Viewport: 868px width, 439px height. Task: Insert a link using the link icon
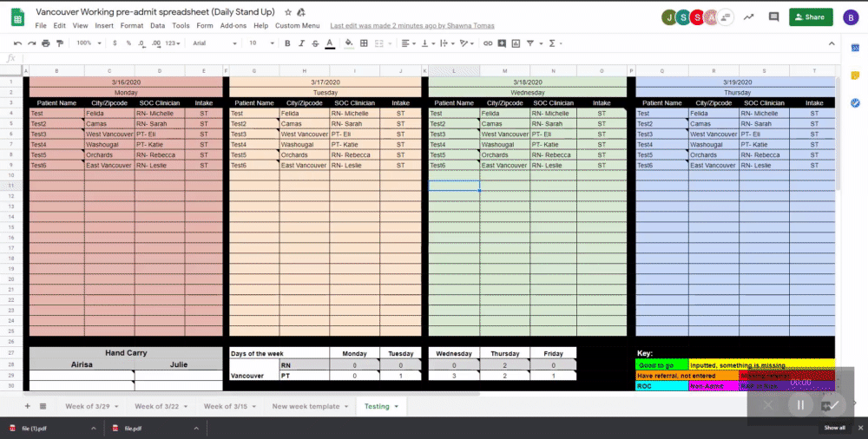488,43
